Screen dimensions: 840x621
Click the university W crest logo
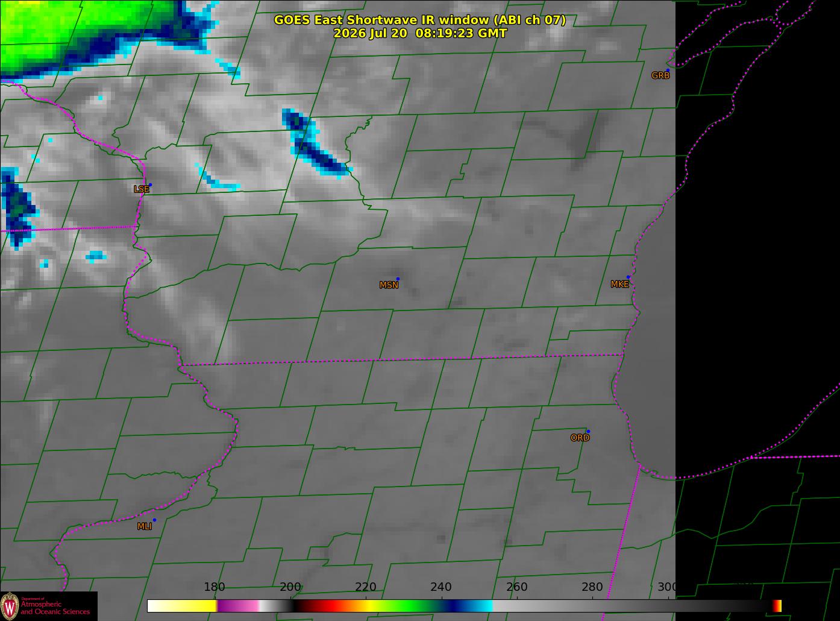(10, 606)
